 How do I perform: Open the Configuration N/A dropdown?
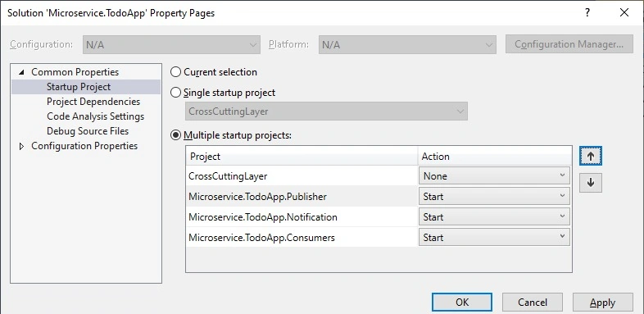171,44
